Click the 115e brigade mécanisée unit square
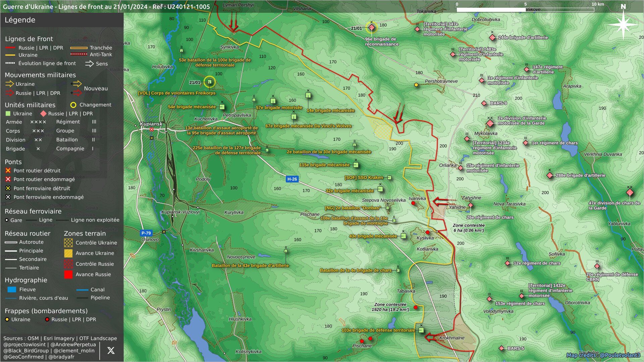The width and height of the screenshot is (644, 362). pyautogui.click(x=356, y=165)
